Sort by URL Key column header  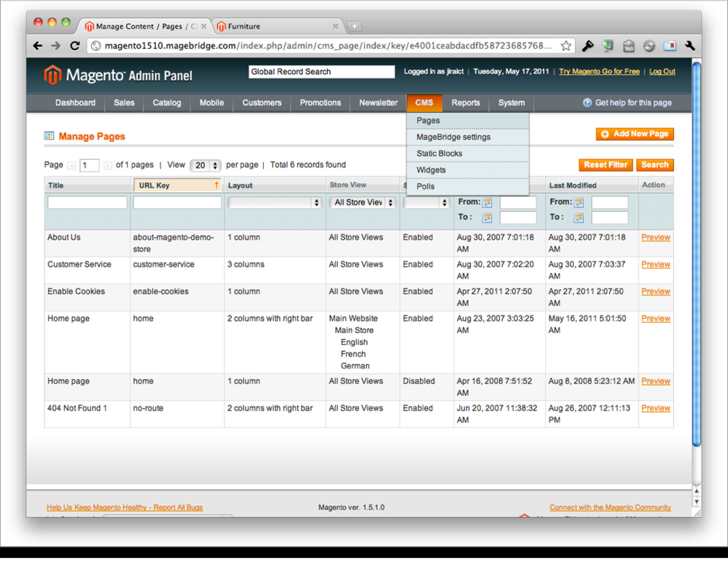177,185
